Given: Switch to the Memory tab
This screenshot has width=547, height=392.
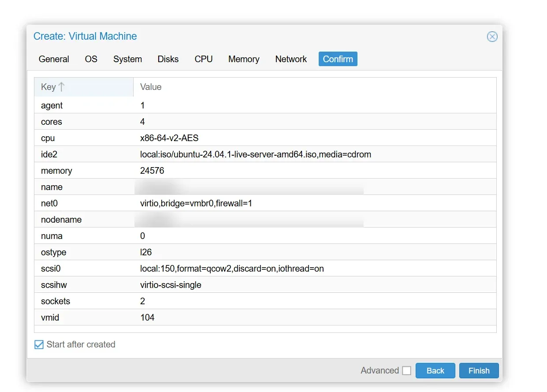Looking at the screenshot, I should 244,59.
